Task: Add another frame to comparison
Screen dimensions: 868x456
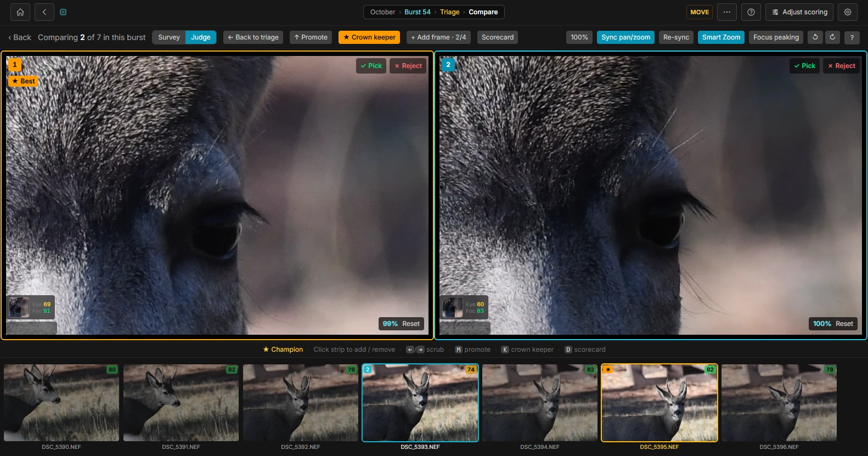Action: pyautogui.click(x=438, y=37)
